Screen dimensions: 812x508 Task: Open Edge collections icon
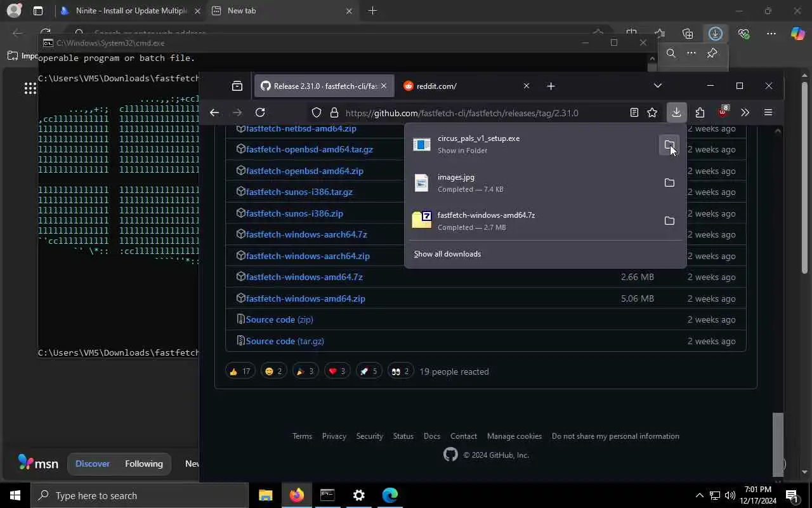[x=688, y=33]
